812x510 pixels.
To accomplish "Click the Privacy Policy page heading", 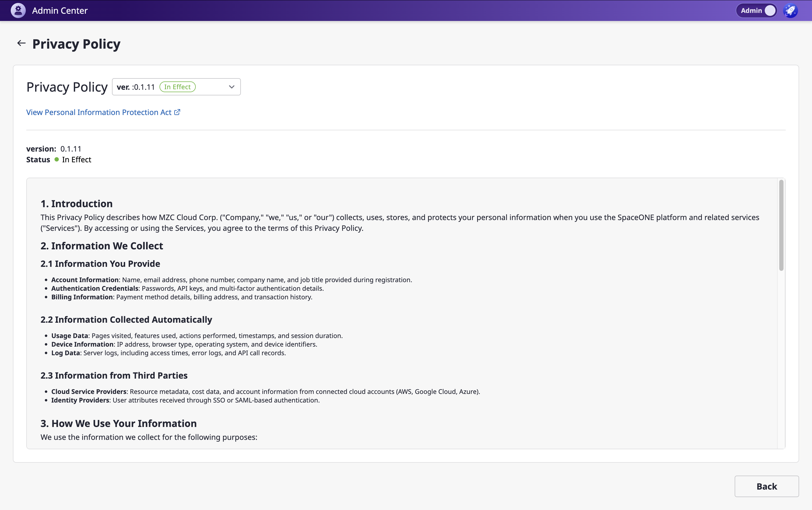I will [x=76, y=44].
